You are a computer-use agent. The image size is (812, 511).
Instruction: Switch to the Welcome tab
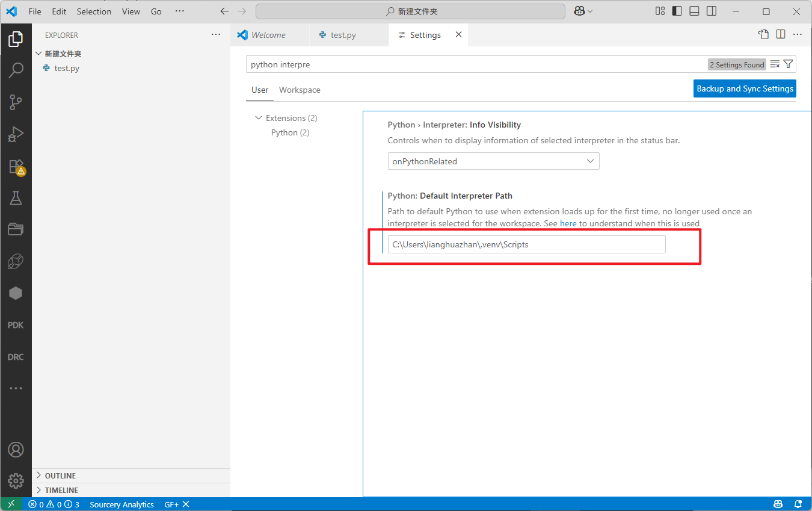[x=269, y=35]
